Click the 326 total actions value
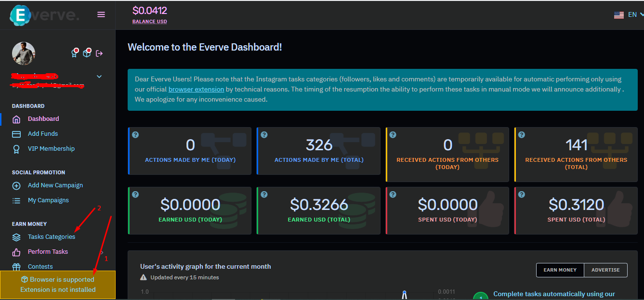Image resolution: width=644 pixels, height=300 pixels. pyautogui.click(x=319, y=145)
